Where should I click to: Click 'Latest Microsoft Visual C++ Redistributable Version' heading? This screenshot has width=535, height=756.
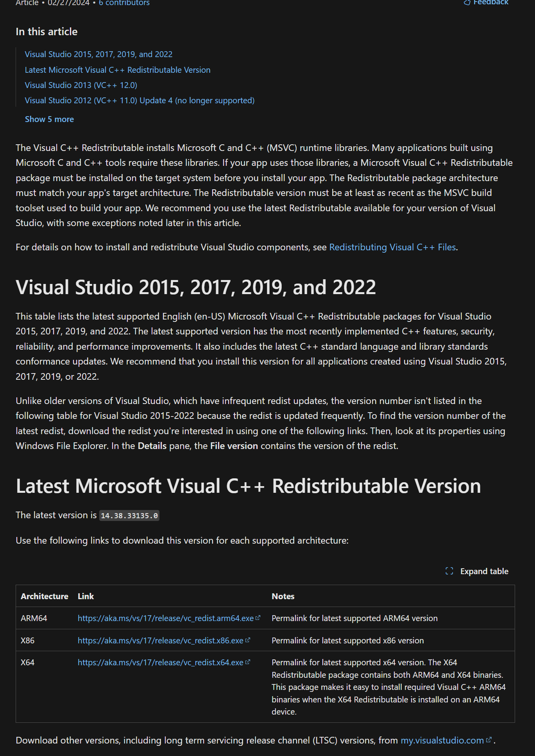click(x=248, y=486)
